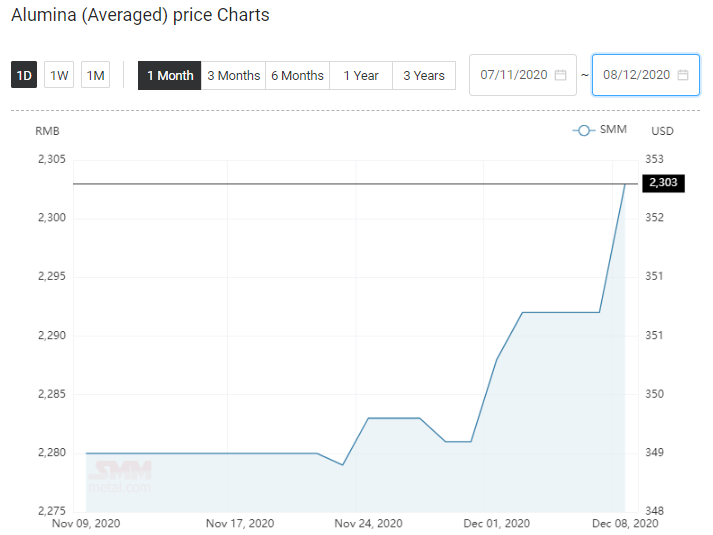Switch to the 1W interval

(x=59, y=75)
